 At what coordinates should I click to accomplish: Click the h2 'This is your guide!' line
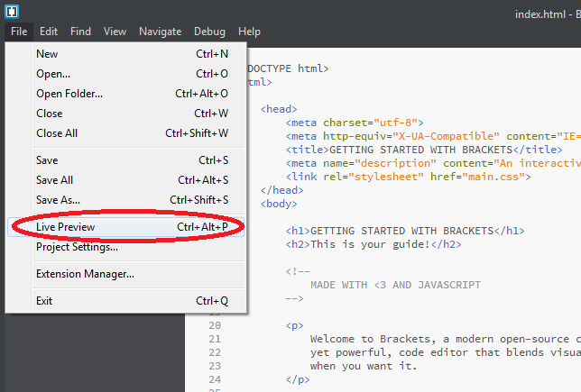(373, 244)
